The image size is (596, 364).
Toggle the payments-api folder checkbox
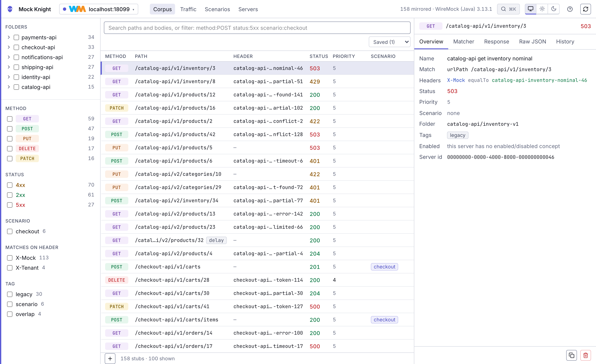coord(16,37)
